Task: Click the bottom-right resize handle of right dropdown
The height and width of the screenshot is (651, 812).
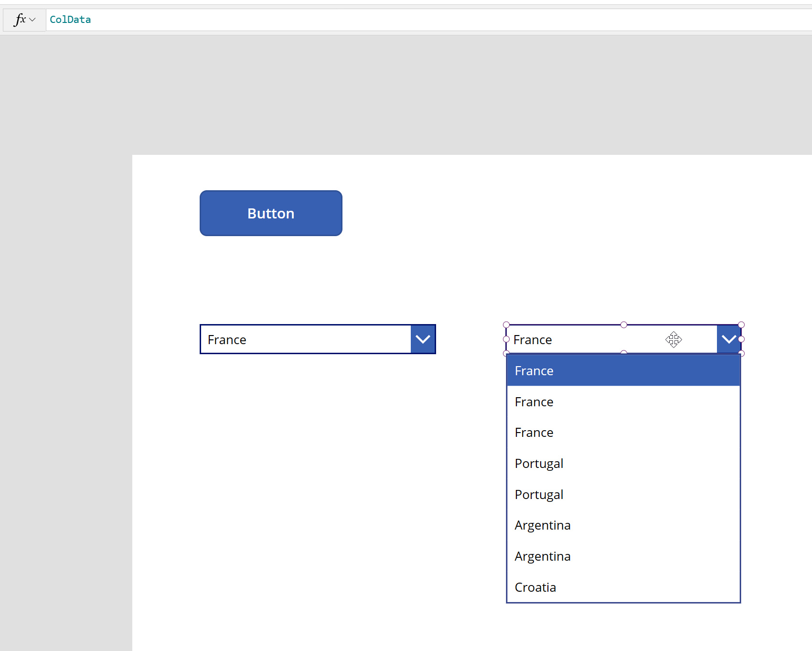Action: [x=741, y=353]
